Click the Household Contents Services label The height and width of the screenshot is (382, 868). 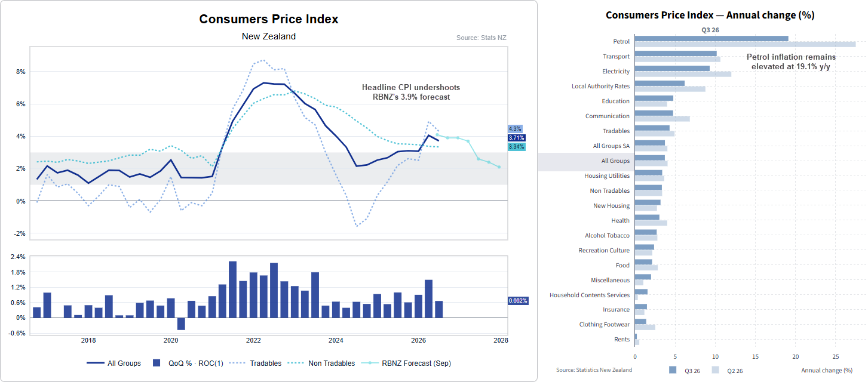coord(590,295)
